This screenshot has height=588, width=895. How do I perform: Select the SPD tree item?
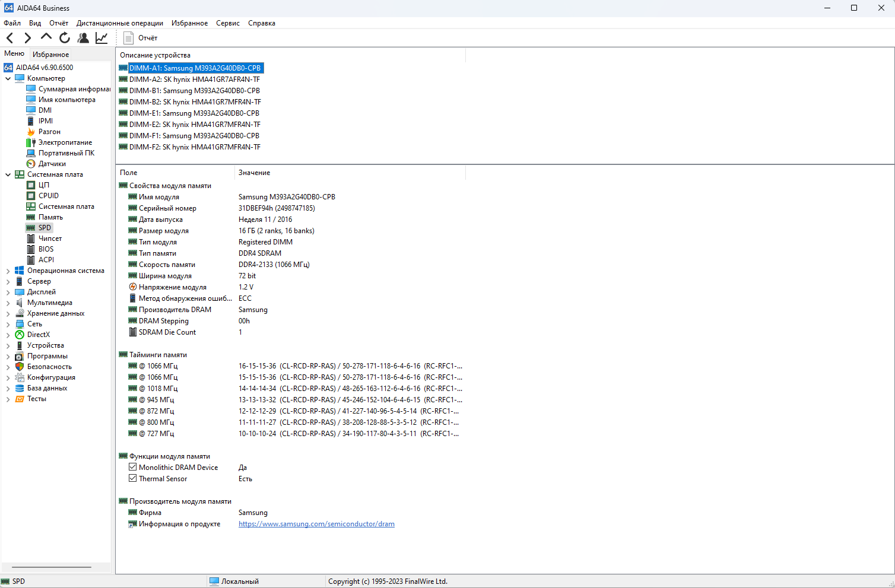(x=39, y=228)
